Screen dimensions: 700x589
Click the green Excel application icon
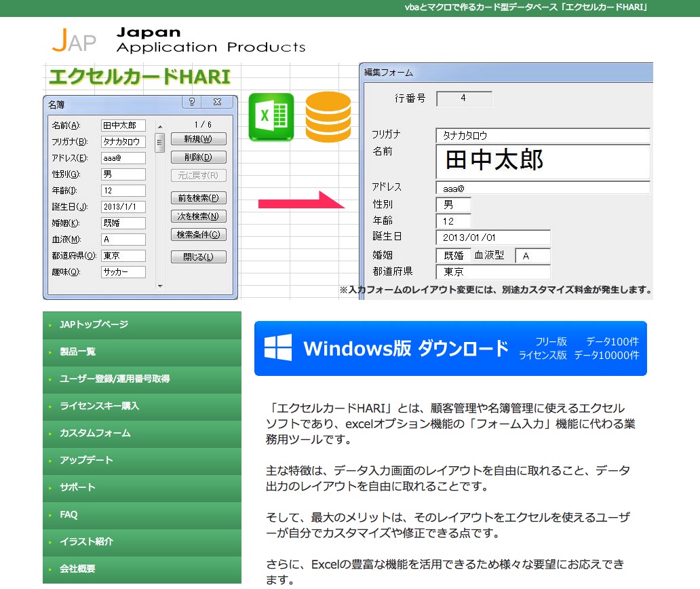(x=271, y=117)
